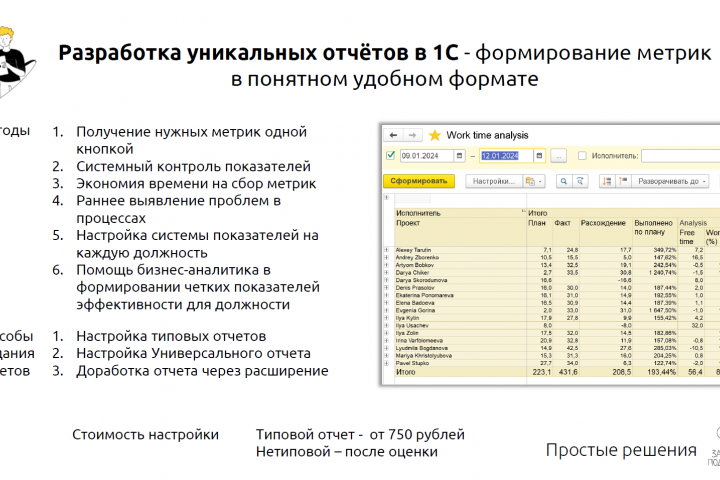
Task: Click the magnifier search icon
Action: (x=564, y=181)
